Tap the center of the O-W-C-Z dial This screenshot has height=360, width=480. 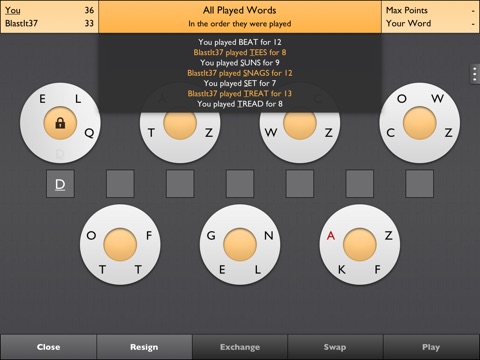point(420,123)
